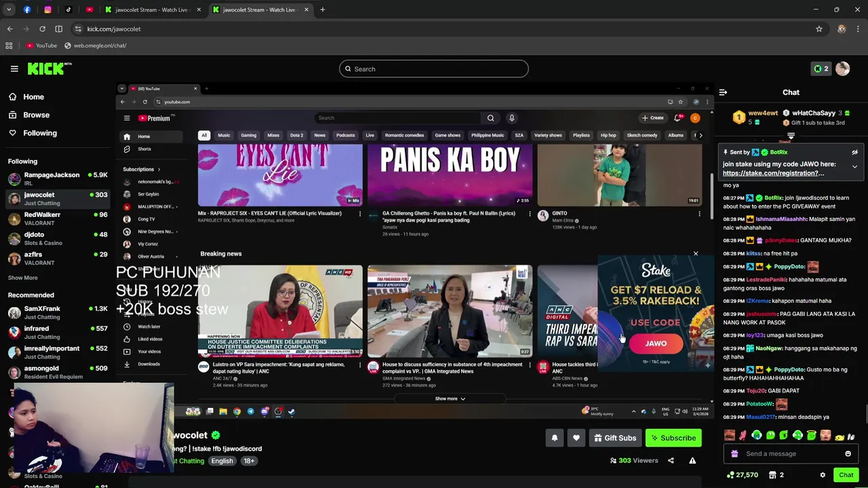Open the gift icon in chat input

coord(734,453)
